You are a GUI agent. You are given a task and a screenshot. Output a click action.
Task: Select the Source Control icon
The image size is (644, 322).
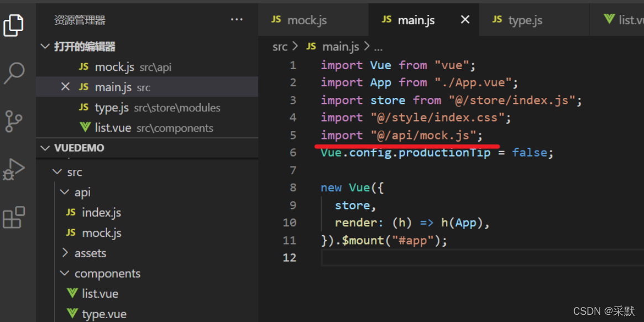tap(14, 121)
